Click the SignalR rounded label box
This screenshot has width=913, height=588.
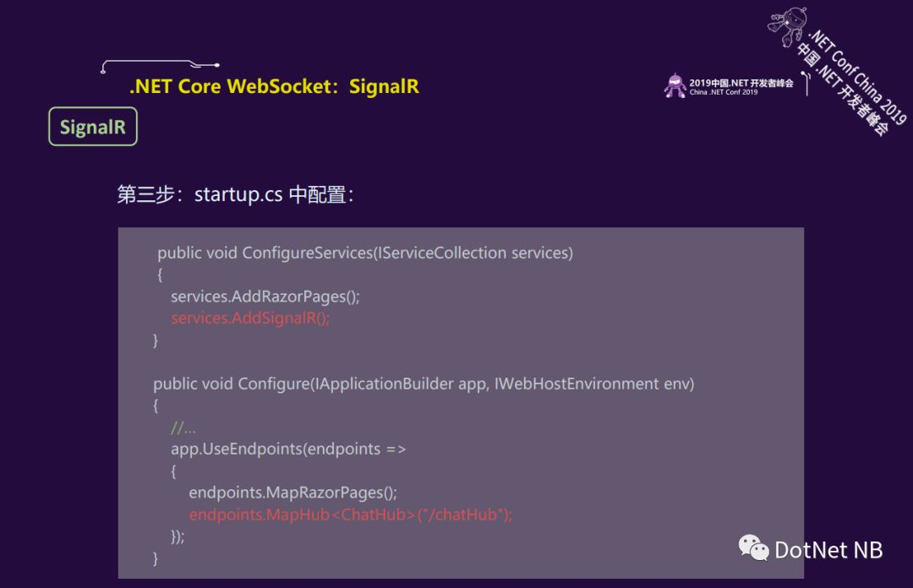click(x=93, y=127)
